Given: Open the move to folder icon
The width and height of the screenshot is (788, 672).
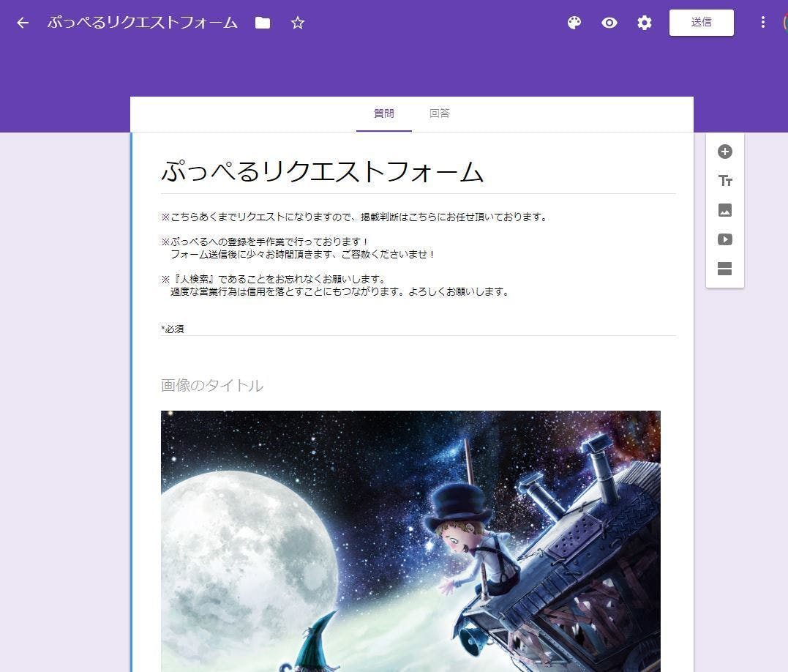Looking at the screenshot, I should pos(263,23).
